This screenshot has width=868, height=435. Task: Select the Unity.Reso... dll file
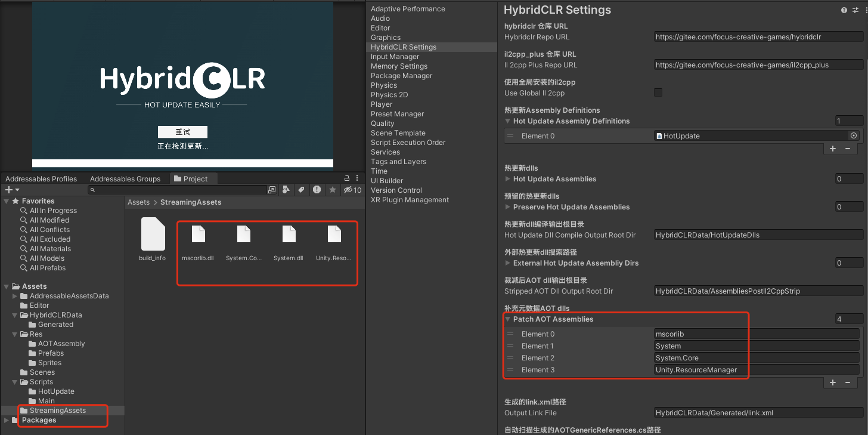[x=334, y=244]
